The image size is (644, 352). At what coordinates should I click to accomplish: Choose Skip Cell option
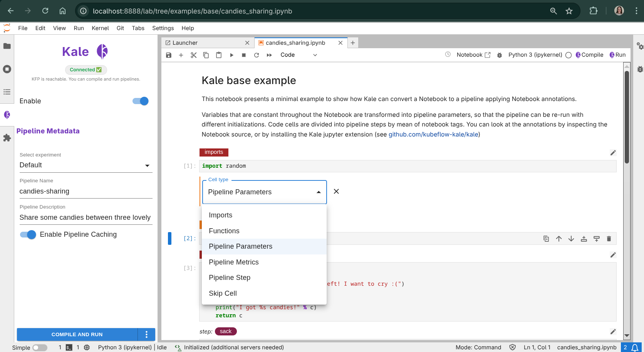264,293
